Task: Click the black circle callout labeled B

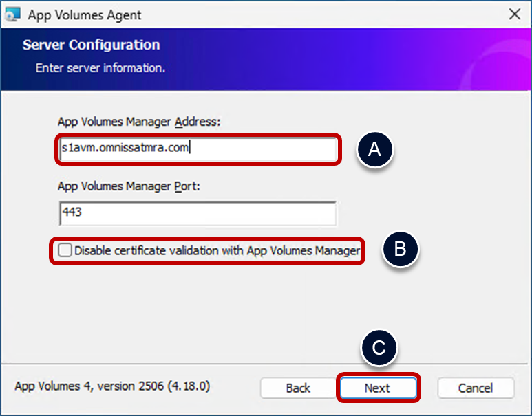Action: [x=401, y=250]
